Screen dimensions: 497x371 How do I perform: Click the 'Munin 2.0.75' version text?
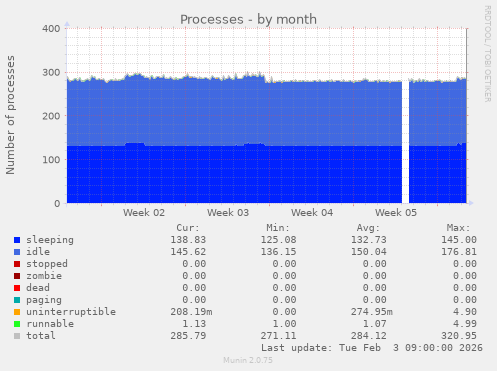click(248, 360)
